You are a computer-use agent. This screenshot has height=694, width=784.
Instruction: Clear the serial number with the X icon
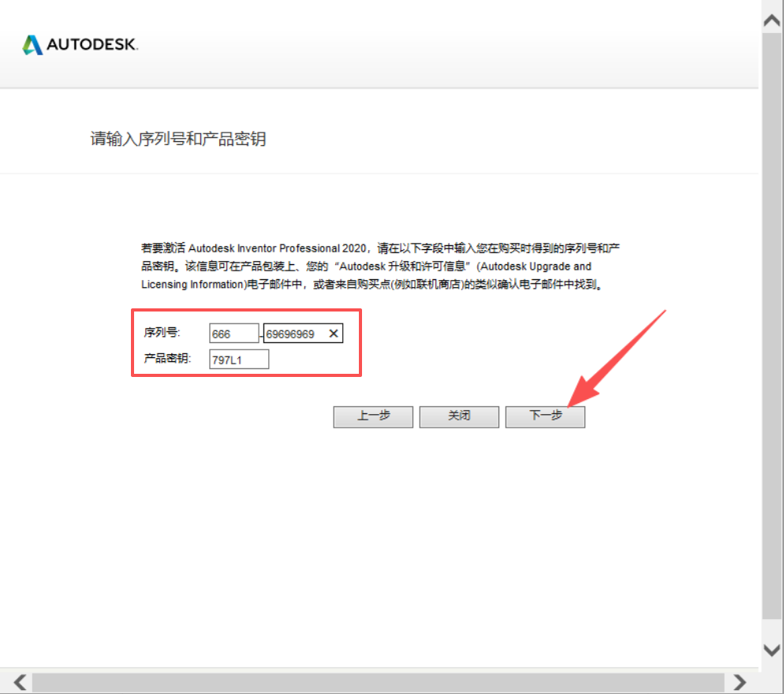point(334,334)
